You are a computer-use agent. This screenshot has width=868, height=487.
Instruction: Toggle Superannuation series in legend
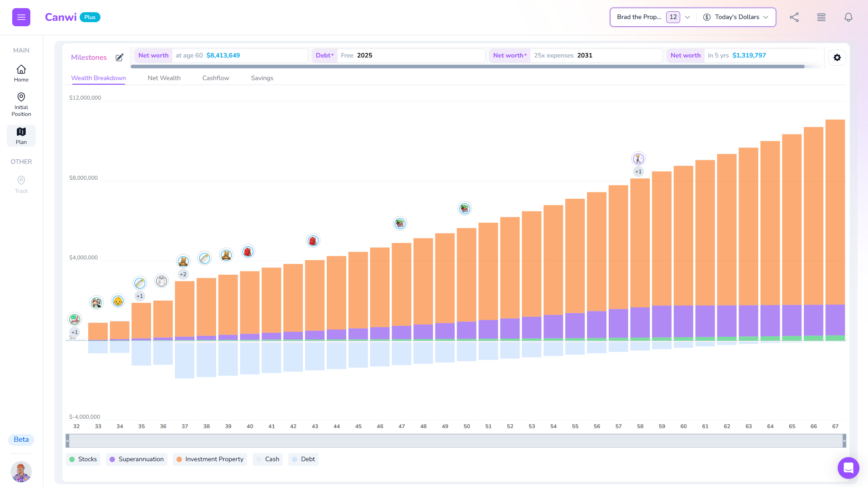(137, 459)
